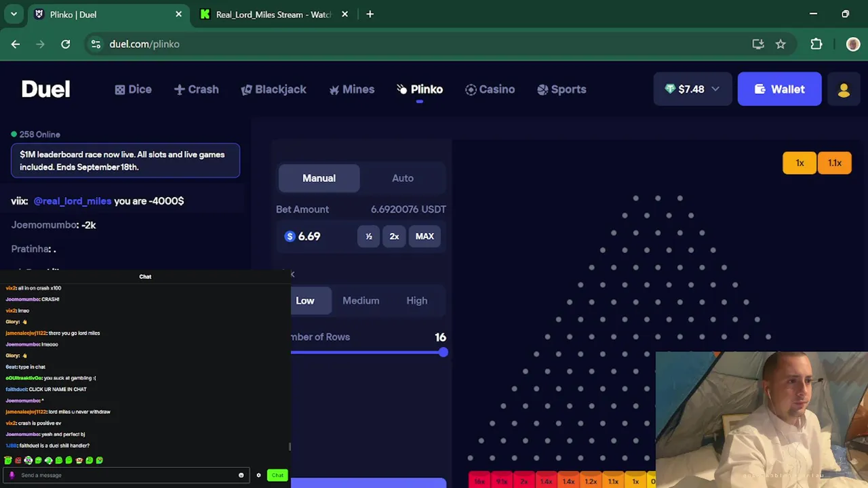Click the 2x multiplier bucket at the board bottom
Screen dimensions: 868x488
(524, 481)
